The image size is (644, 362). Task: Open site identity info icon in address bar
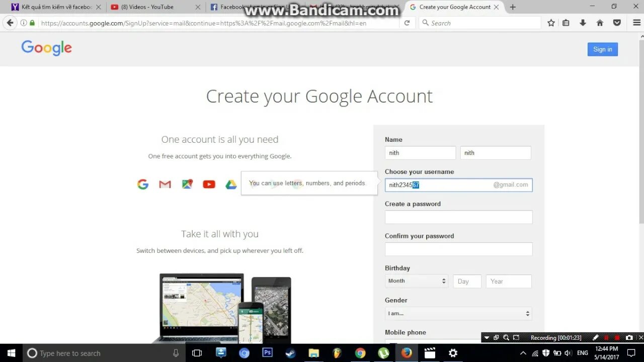pyautogui.click(x=24, y=23)
